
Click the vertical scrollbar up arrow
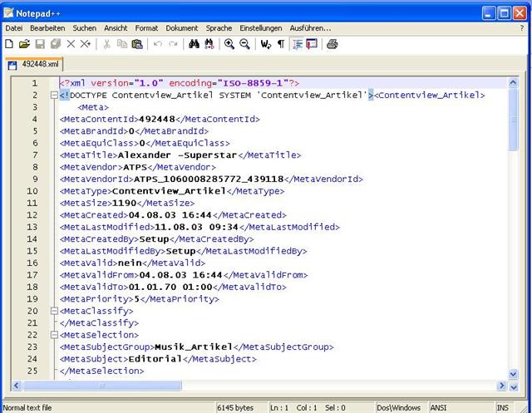[513, 82]
